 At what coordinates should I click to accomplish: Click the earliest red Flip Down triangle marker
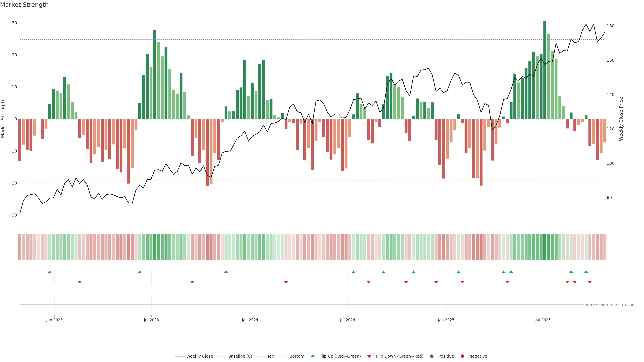tap(80, 282)
